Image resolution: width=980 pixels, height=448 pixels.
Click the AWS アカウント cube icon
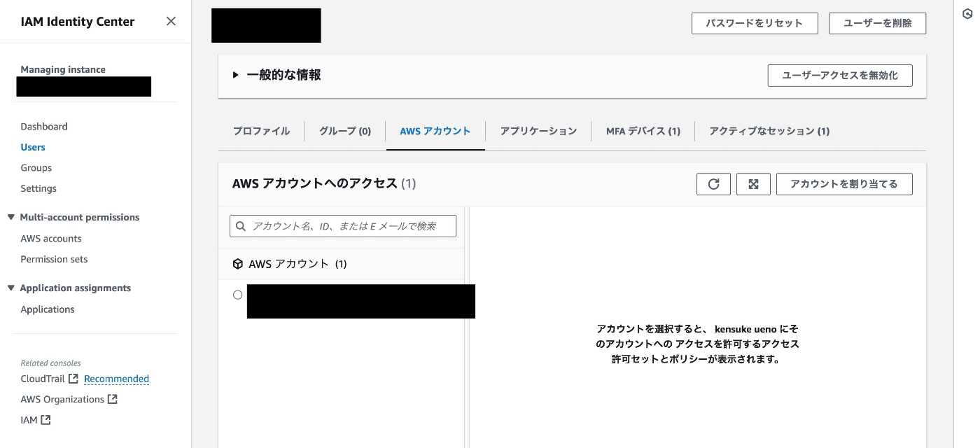click(x=237, y=264)
